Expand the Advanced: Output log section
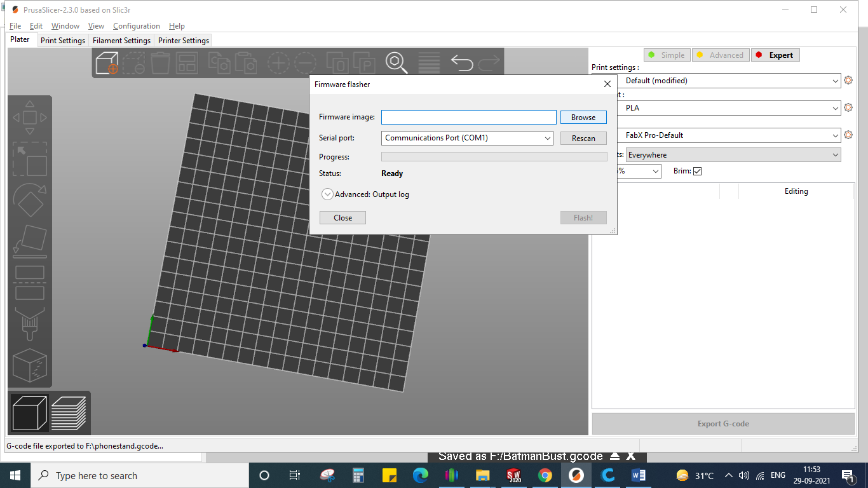 point(327,194)
